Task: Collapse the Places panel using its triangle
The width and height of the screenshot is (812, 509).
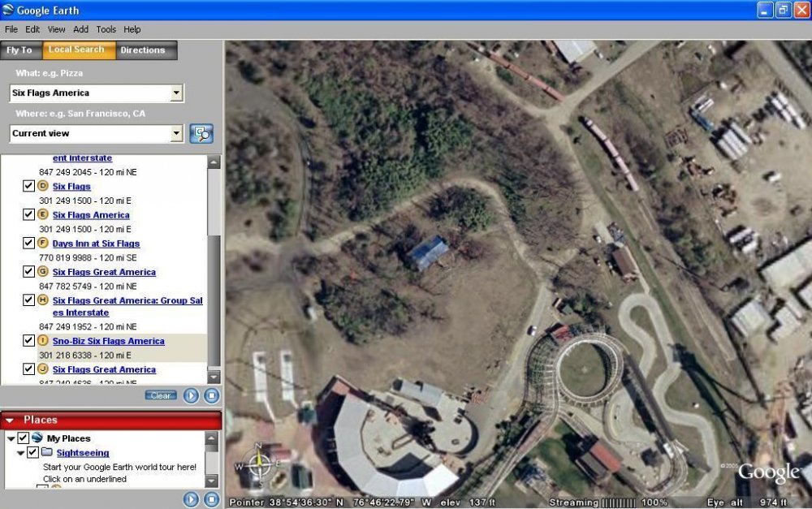Action: [10, 420]
